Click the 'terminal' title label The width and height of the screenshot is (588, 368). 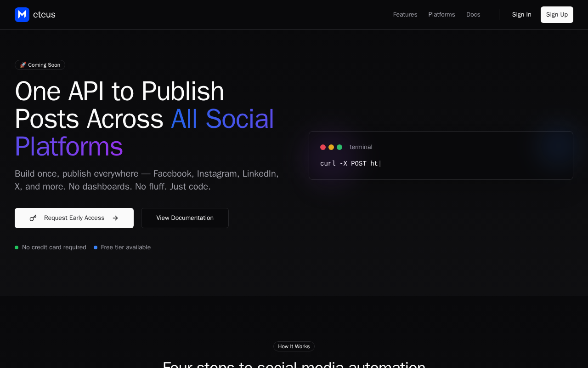pyautogui.click(x=361, y=147)
